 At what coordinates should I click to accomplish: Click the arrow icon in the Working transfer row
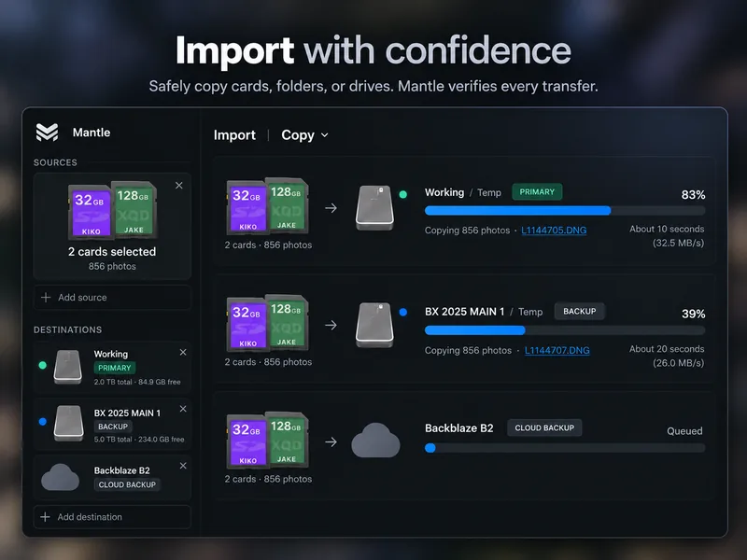click(x=331, y=208)
